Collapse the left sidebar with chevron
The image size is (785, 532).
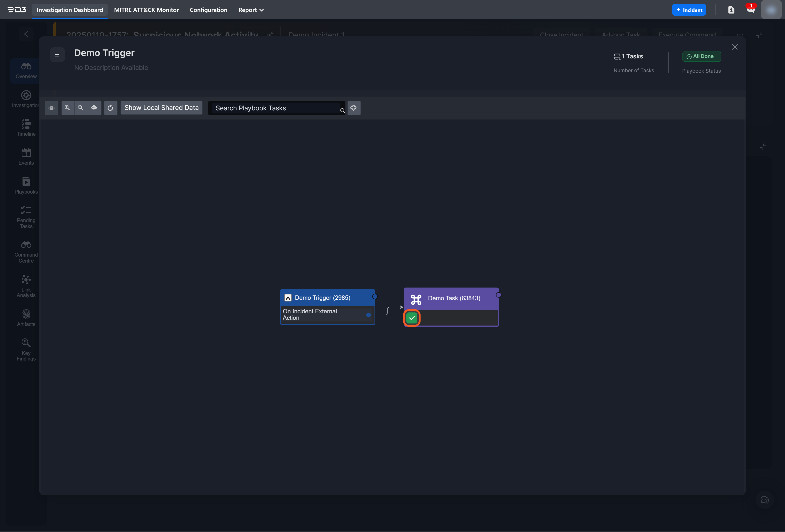pyautogui.click(x=26, y=34)
